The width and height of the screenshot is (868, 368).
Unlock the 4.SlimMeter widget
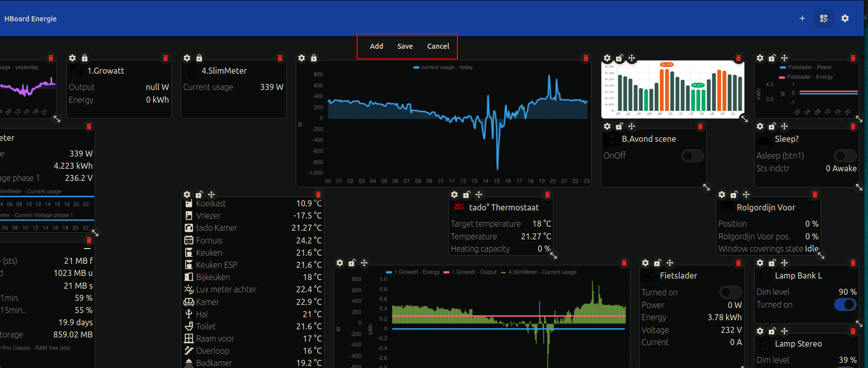199,58
